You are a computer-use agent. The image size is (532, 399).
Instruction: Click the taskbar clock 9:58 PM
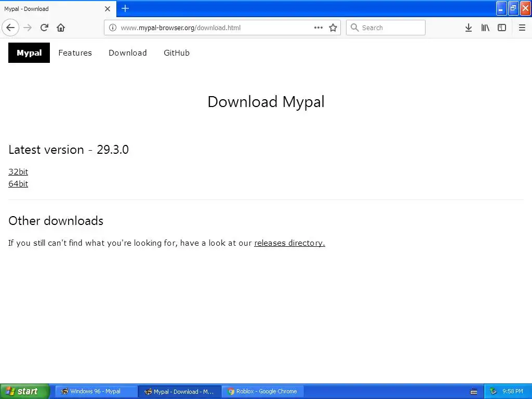click(513, 391)
